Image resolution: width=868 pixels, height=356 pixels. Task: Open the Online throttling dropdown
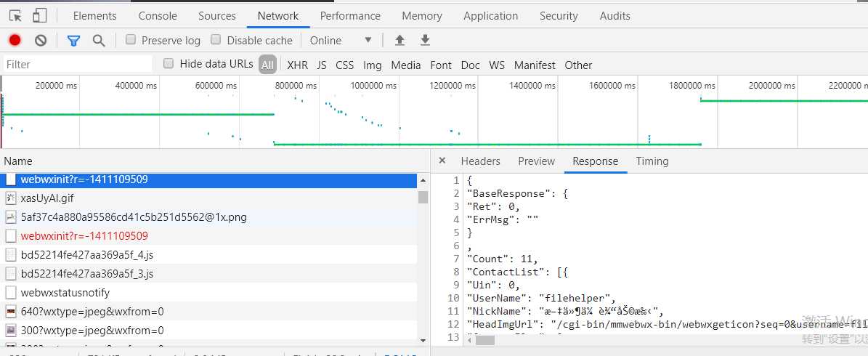coord(341,41)
